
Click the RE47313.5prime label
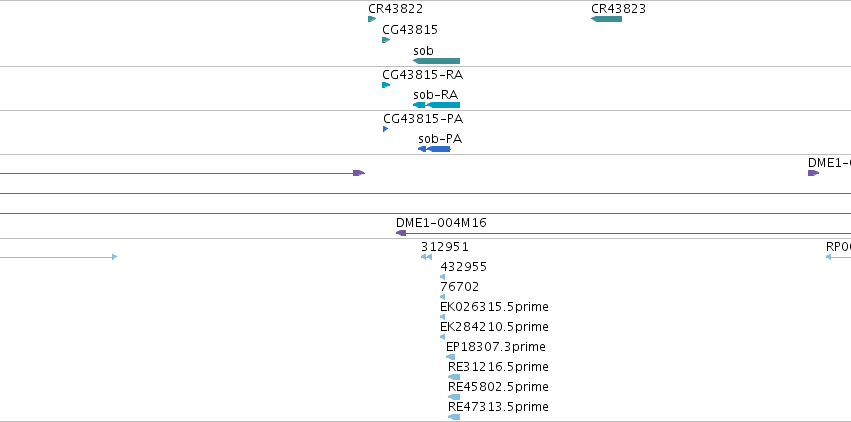(x=498, y=407)
